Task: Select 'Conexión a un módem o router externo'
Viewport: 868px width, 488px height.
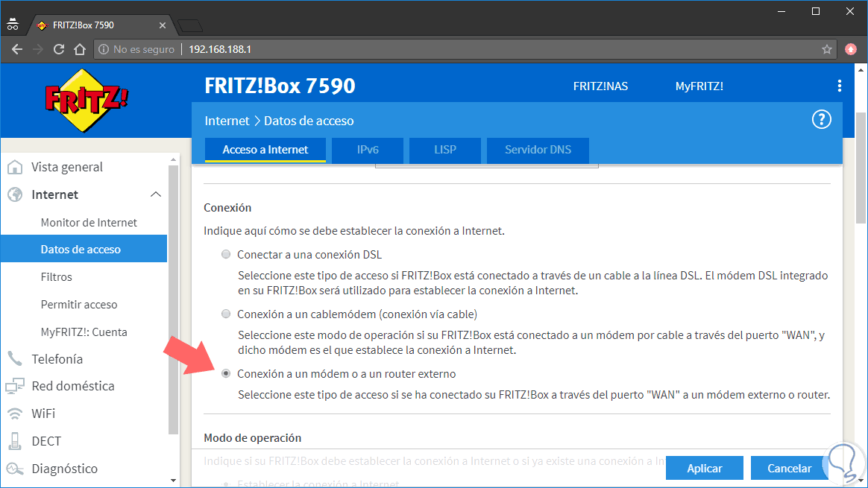Action: point(226,374)
